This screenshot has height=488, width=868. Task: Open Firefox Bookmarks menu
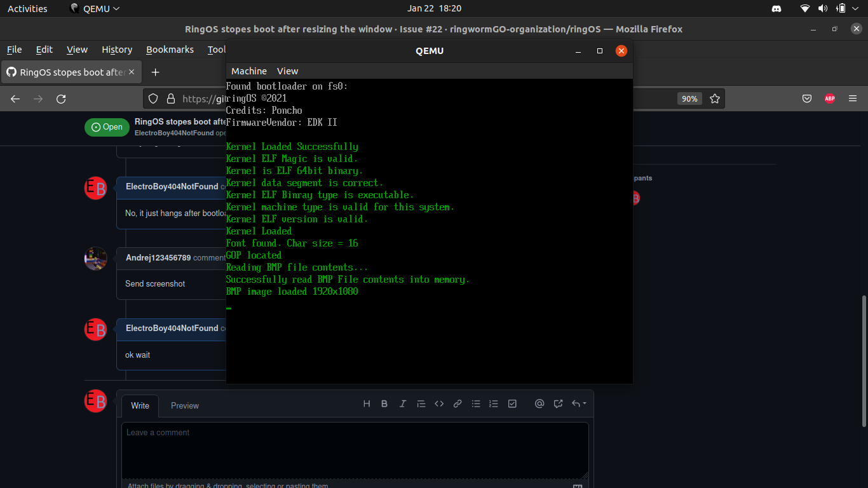coord(170,50)
